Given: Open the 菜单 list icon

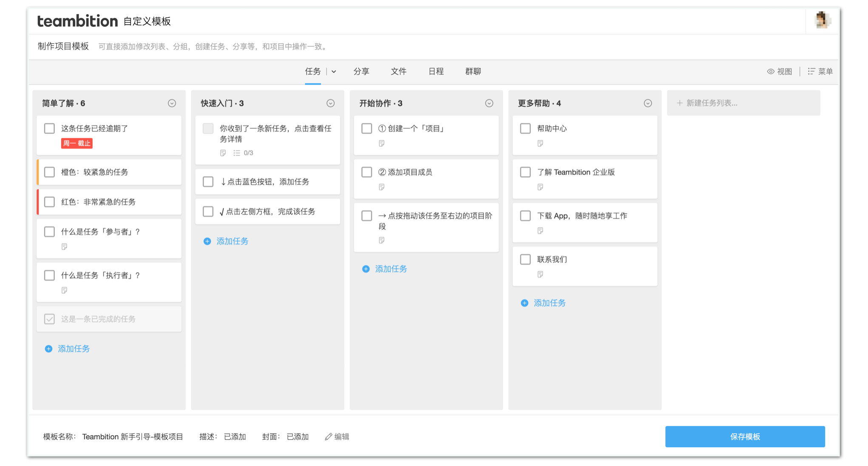Looking at the screenshot, I should pos(811,71).
